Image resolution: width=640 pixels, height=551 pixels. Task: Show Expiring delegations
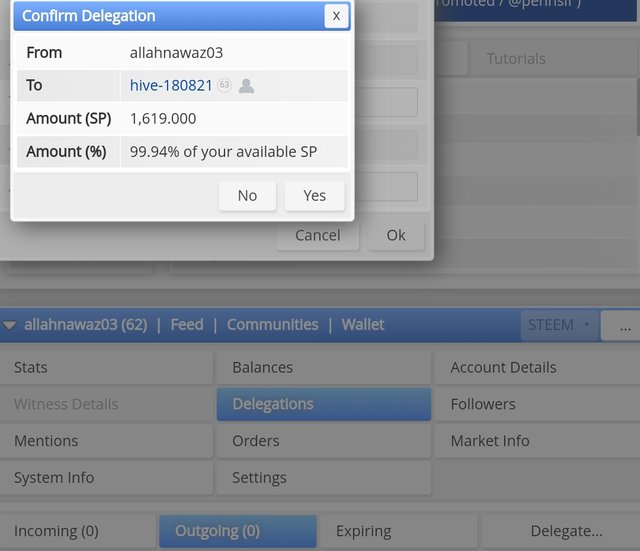point(398,531)
